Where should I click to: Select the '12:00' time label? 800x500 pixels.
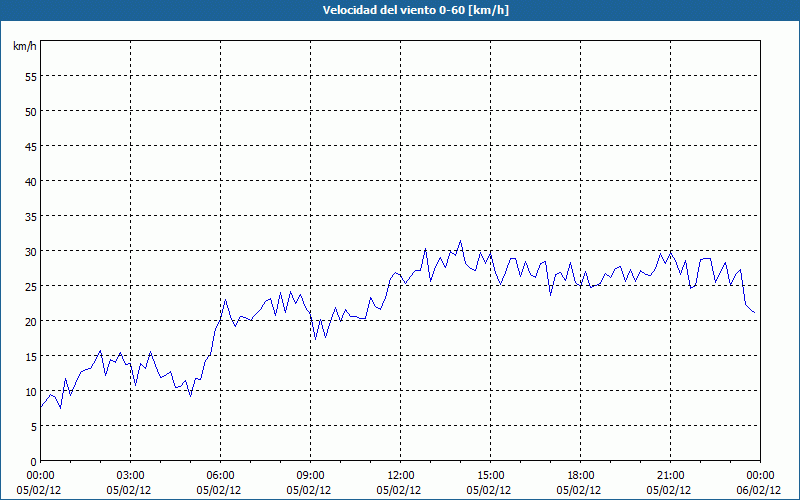coord(401,476)
